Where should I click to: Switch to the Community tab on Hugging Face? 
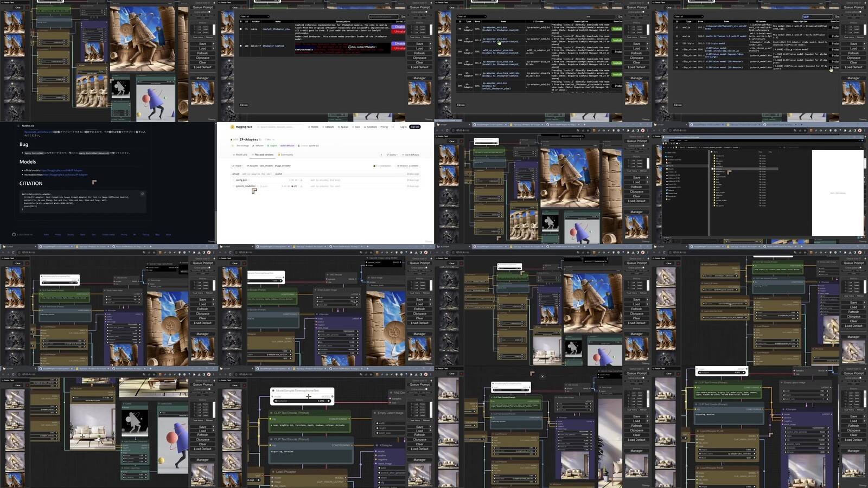tap(286, 155)
